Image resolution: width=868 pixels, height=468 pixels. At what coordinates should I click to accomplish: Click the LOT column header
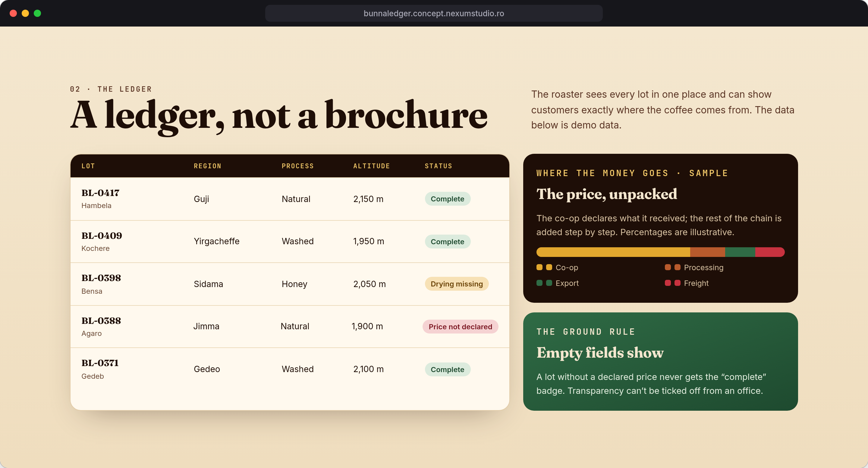click(x=88, y=166)
